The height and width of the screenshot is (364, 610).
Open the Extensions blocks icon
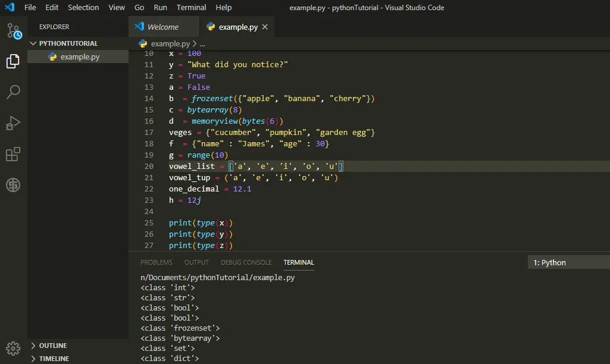pos(13,154)
